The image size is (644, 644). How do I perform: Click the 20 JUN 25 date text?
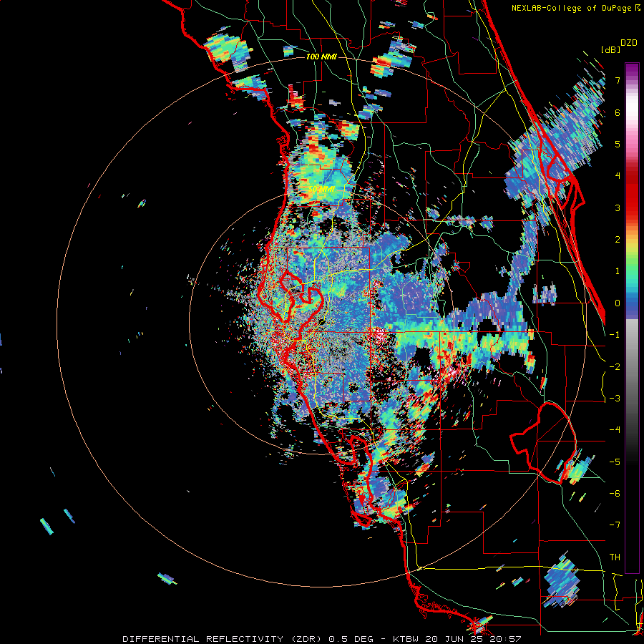pyautogui.click(x=454, y=639)
